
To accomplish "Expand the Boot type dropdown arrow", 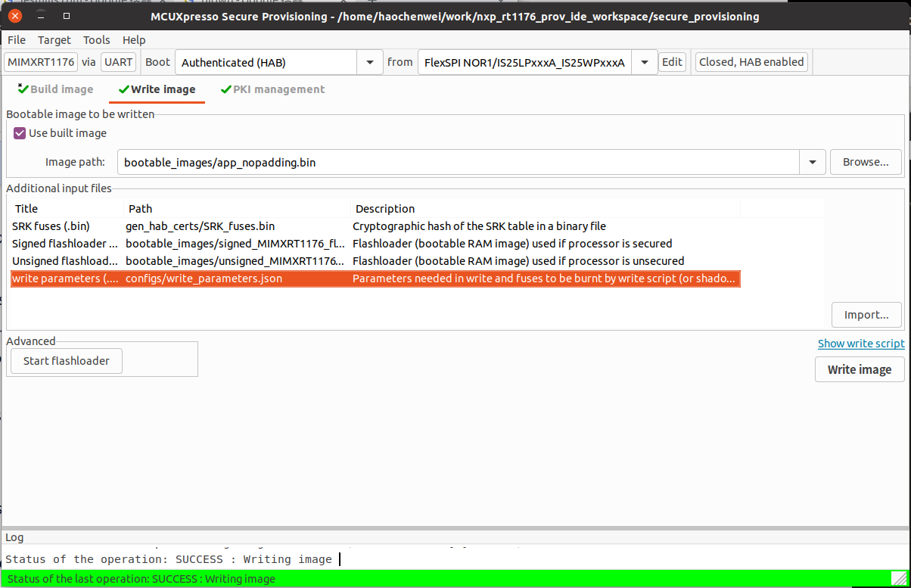I will (369, 63).
